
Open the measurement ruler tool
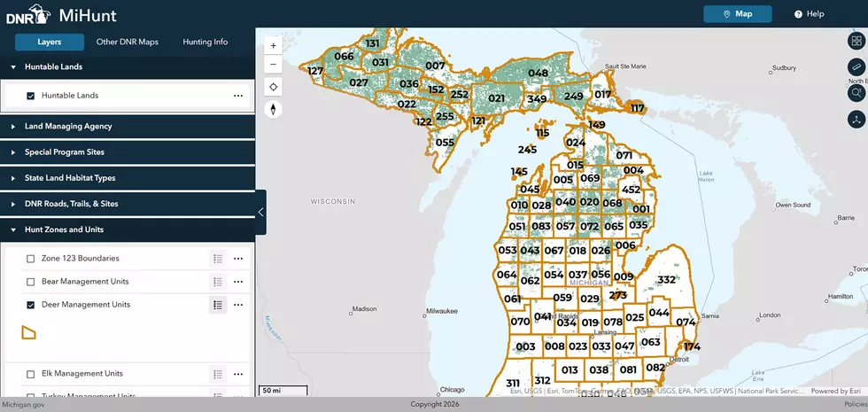(856, 67)
